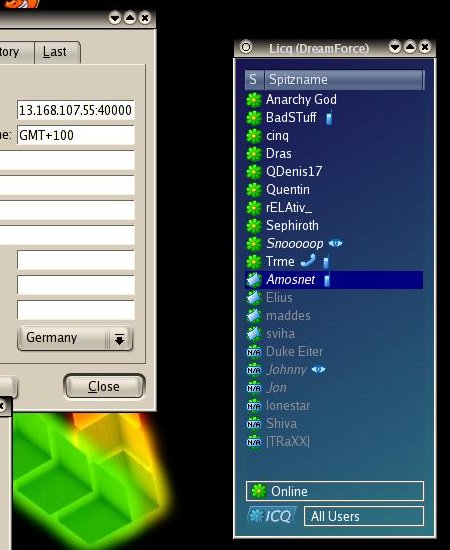Click the IP address field 13.168.107.55:40000
Screen dimensions: 450x550
pos(76,110)
